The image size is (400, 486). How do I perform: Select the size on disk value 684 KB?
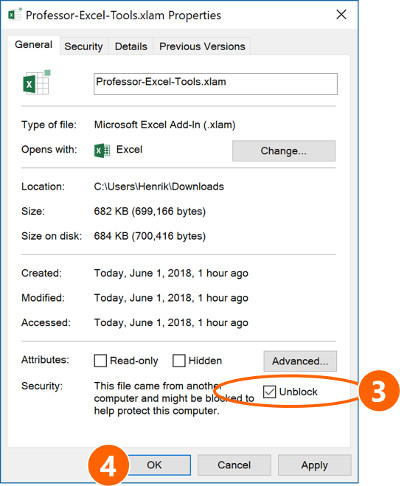[150, 236]
